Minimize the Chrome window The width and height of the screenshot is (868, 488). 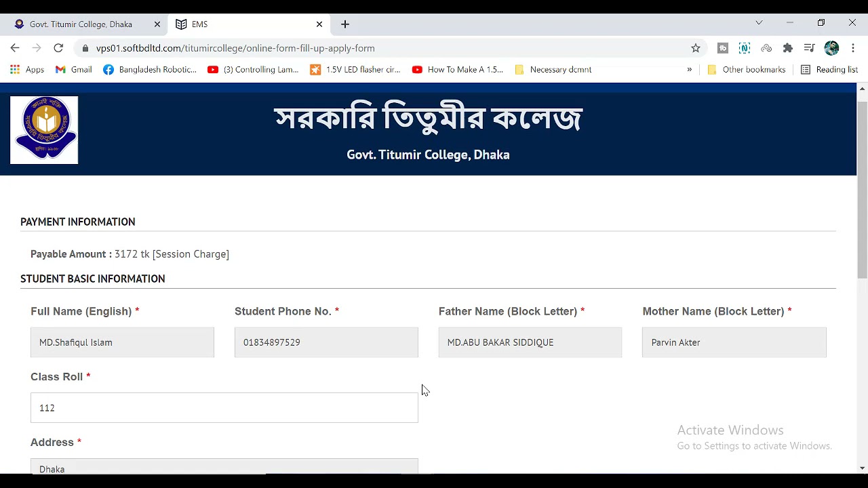(789, 23)
